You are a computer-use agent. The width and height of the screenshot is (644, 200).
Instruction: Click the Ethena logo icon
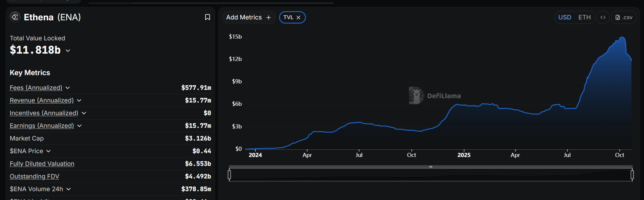click(x=15, y=17)
